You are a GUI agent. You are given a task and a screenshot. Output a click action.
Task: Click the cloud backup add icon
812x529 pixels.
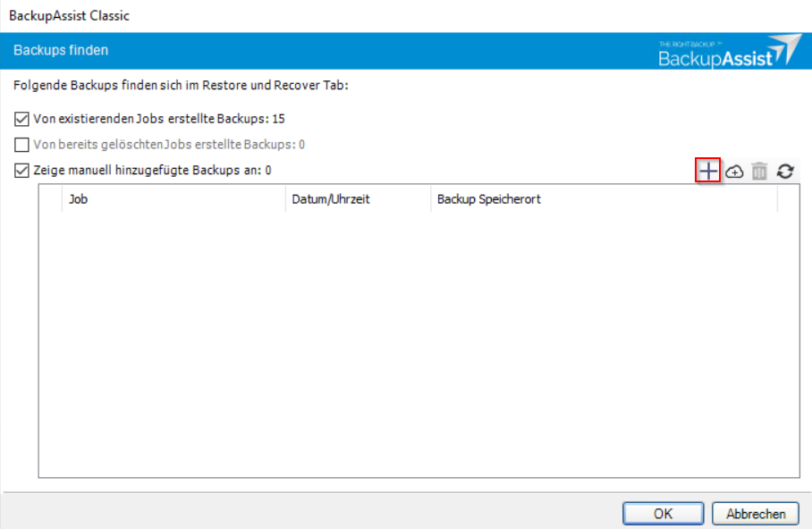coord(734,172)
